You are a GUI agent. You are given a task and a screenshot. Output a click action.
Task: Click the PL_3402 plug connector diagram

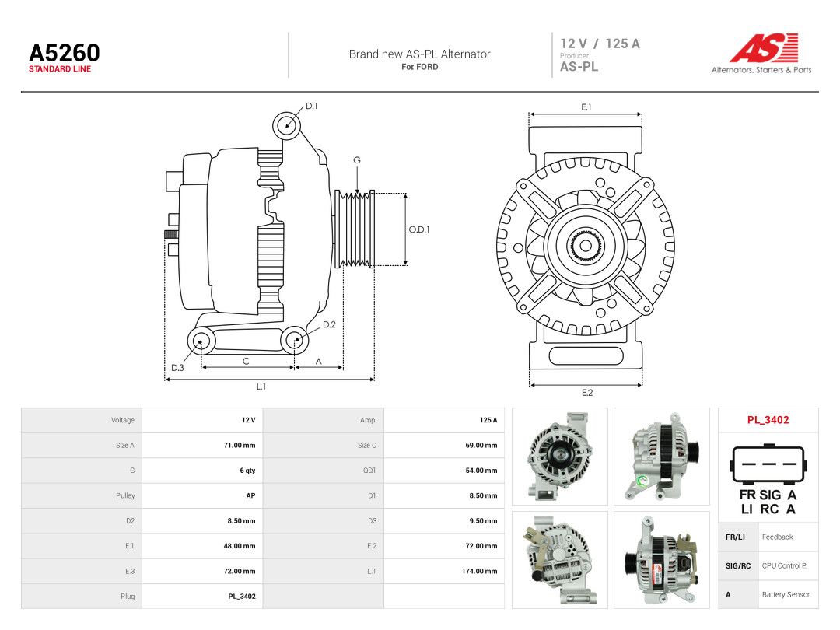click(768, 478)
